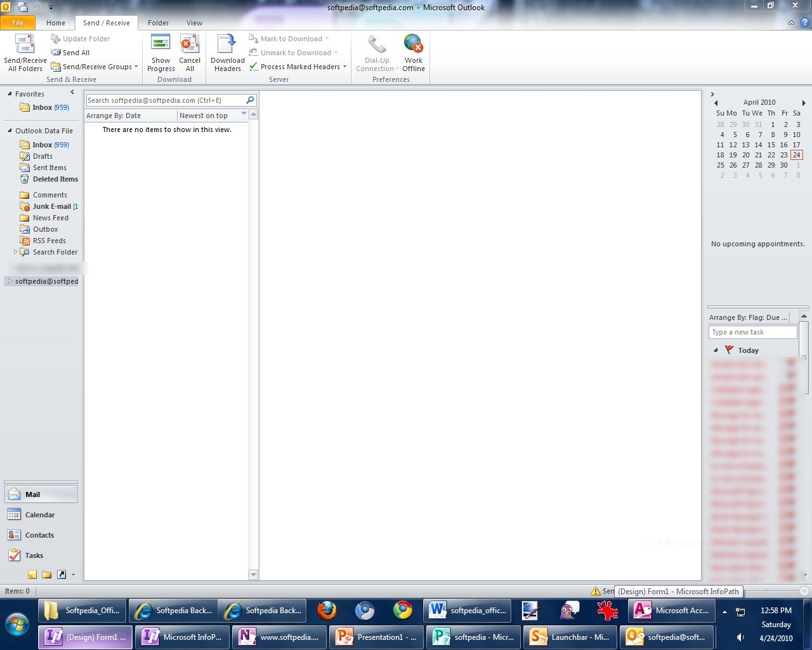
Task: Collapse the Outlook Data File tree
Action: tap(10, 131)
